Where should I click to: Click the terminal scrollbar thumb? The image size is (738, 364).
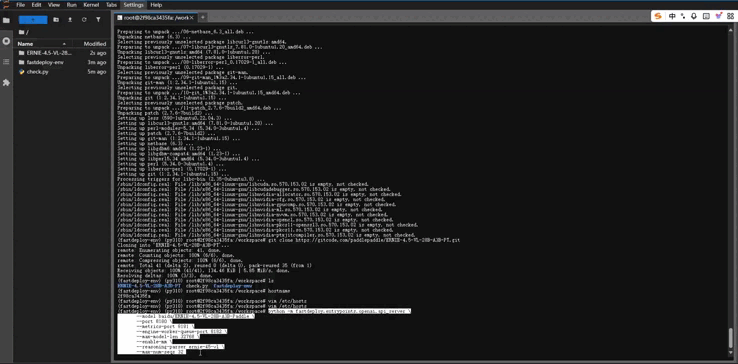coord(730,338)
